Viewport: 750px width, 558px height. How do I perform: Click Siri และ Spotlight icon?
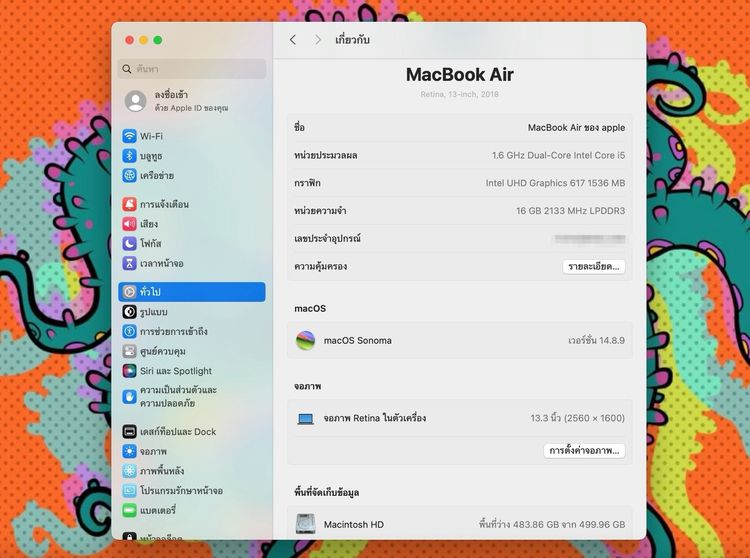(129, 371)
